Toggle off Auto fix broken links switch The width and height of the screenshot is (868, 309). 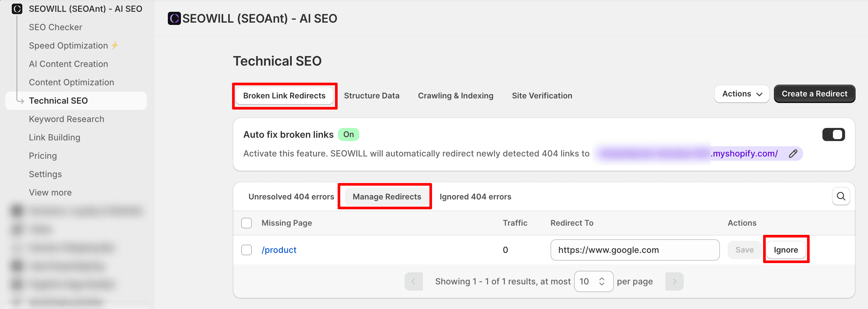coord(833,134)
